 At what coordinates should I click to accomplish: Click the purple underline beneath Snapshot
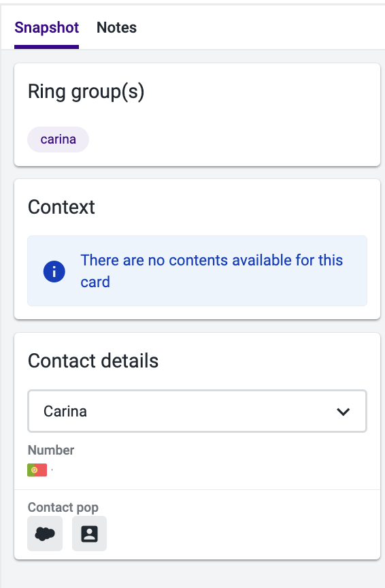46,47
